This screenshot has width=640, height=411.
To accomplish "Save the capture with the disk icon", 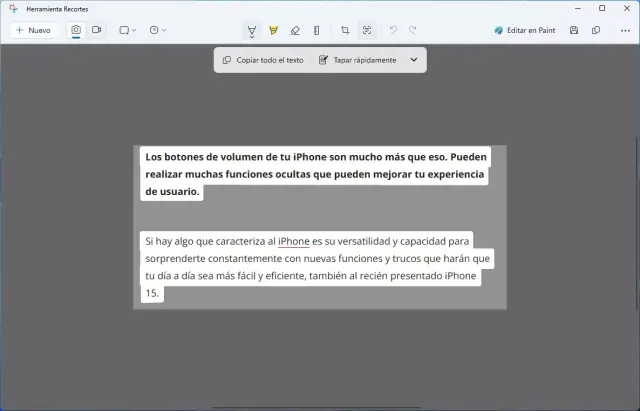I will pyautogui.click(x=574, y=30).
